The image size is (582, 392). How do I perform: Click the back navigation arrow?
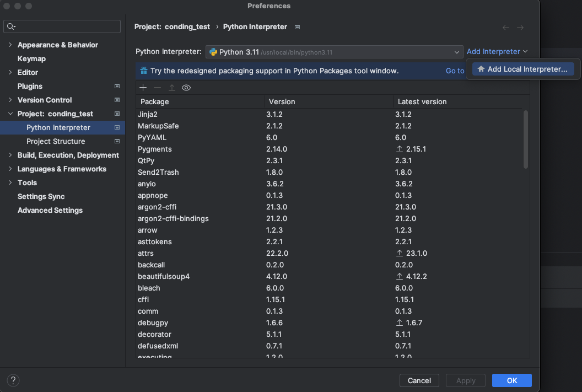(505, 28)
